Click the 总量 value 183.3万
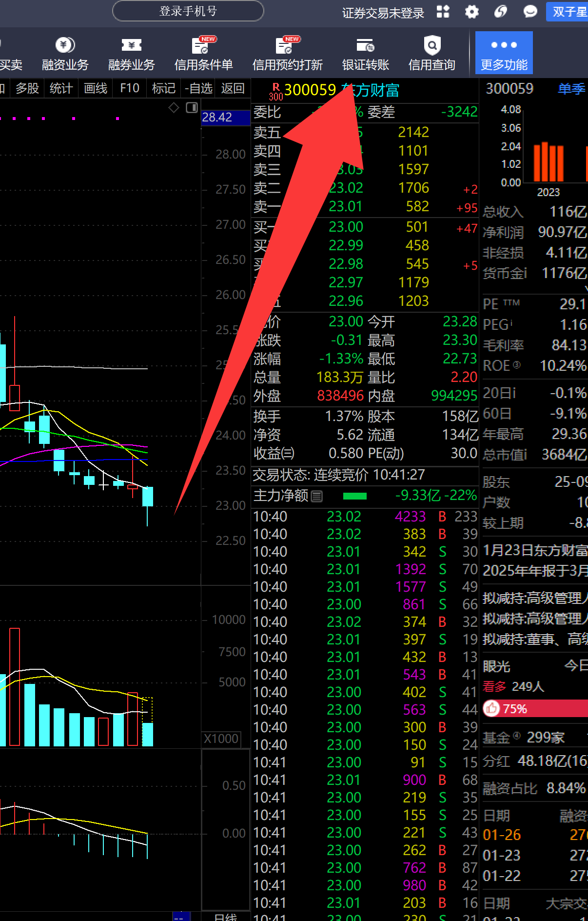588x921 pixels. (340, 377)
